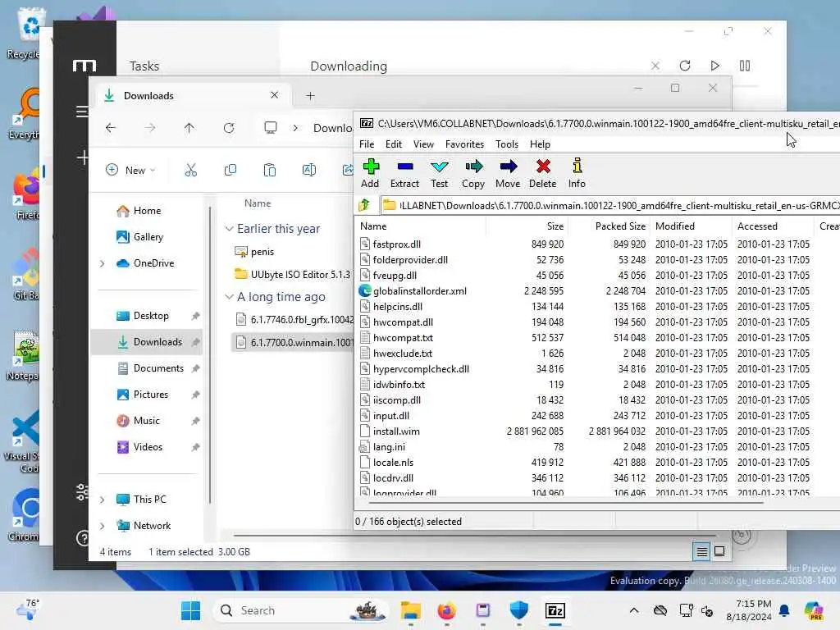Click the Copy icon in Explorer toolbar
This screenshot has width=840, height=630.
tap(231, 171)
